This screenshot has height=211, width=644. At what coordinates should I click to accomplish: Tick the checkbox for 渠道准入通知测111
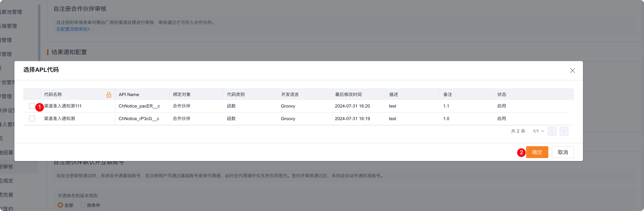pyautogui.click(x=32, y=106)
